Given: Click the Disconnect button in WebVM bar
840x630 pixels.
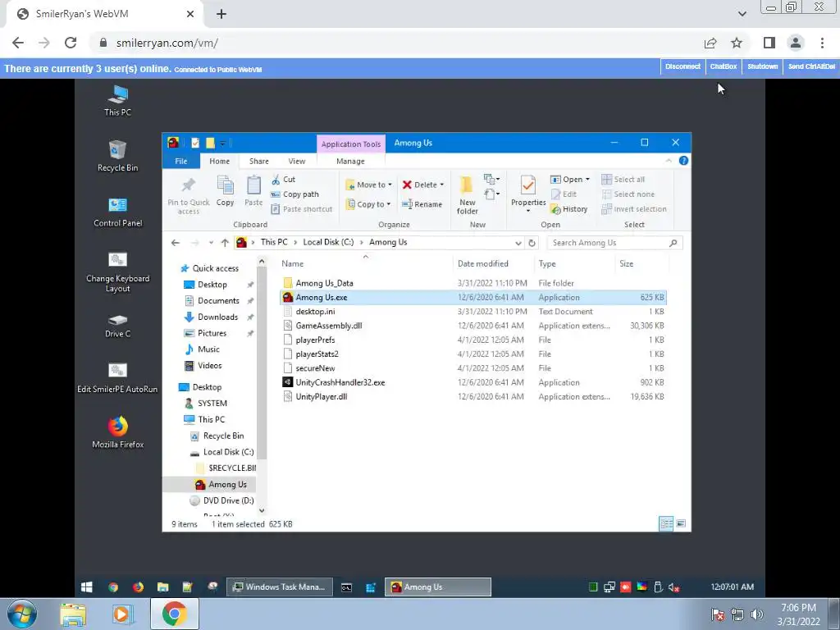Looking at the screenshot, I should pos(682,67).
